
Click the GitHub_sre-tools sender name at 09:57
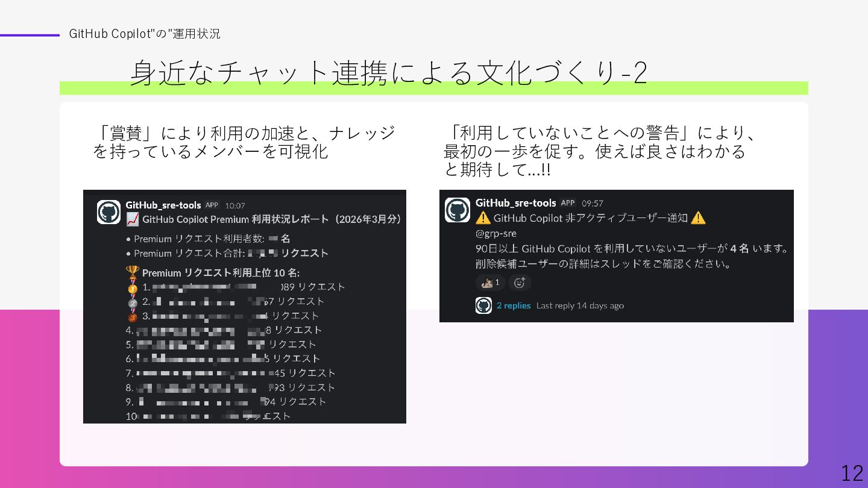click(x=515, y=202)
